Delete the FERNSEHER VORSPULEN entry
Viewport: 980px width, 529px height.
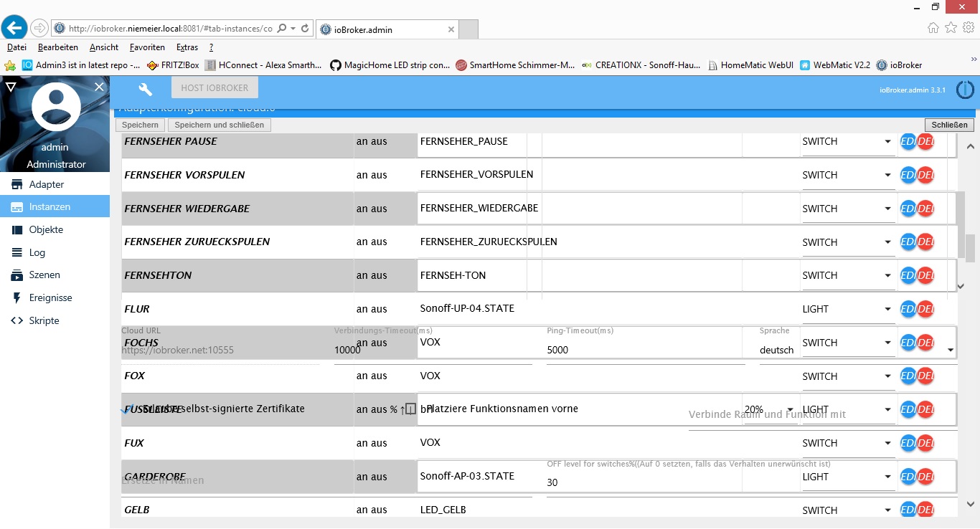coord(925,176)
